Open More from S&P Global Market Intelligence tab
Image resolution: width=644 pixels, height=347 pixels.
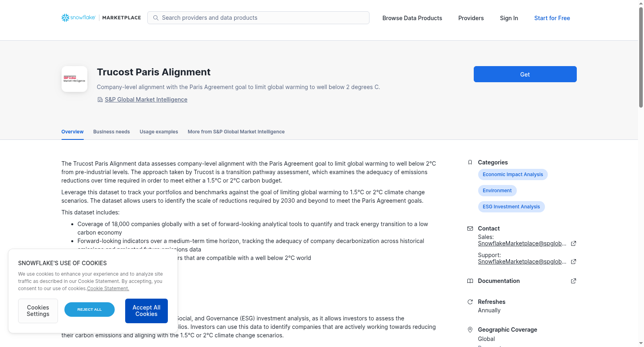coord(236,132)
